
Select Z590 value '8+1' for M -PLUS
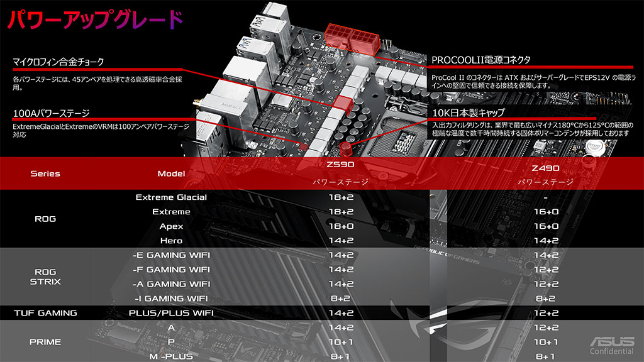coord(340,356)
